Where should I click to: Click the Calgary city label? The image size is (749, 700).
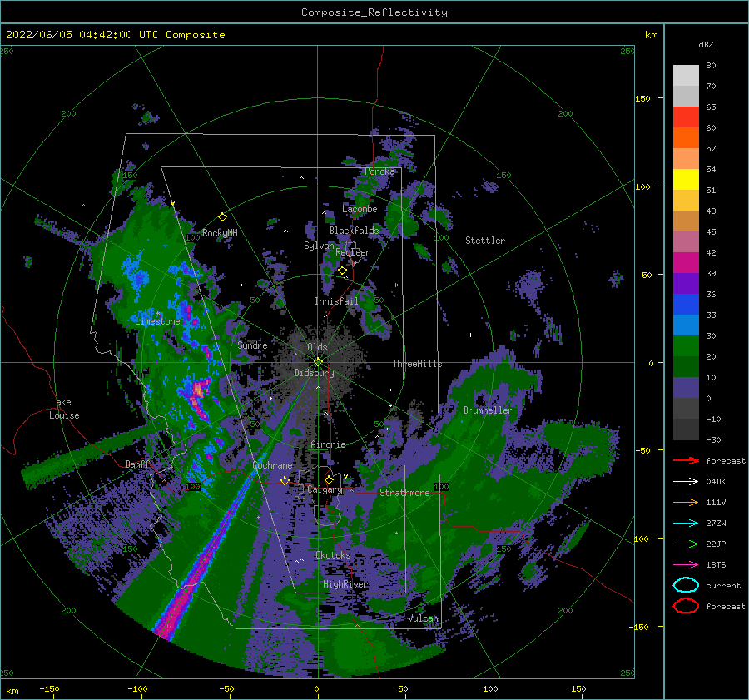[x=325, y=489]
